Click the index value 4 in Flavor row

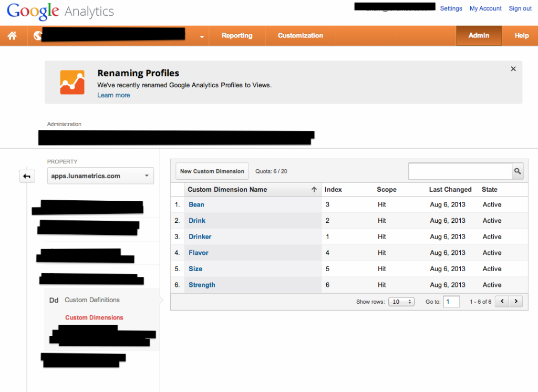point(327,253)
